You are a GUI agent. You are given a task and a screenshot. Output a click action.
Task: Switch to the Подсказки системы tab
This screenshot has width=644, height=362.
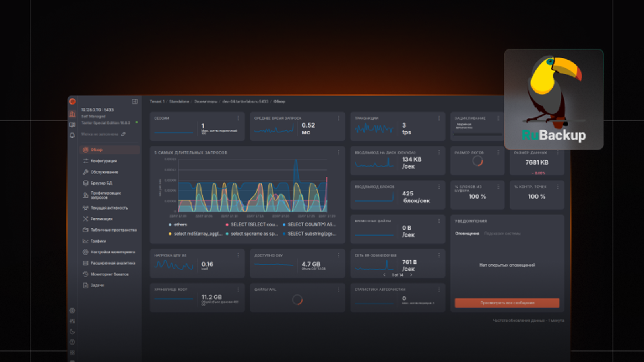coord(502,234)
